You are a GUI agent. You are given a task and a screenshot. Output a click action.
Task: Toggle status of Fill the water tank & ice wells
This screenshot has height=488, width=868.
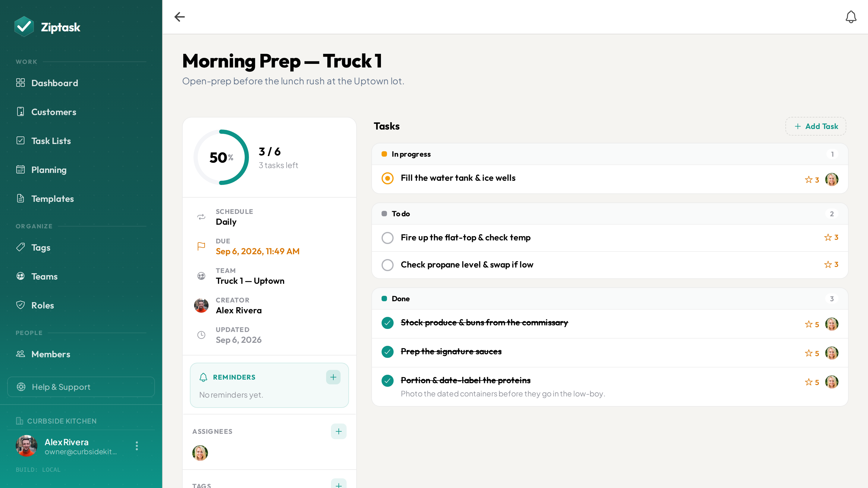(x=387, y=178)
